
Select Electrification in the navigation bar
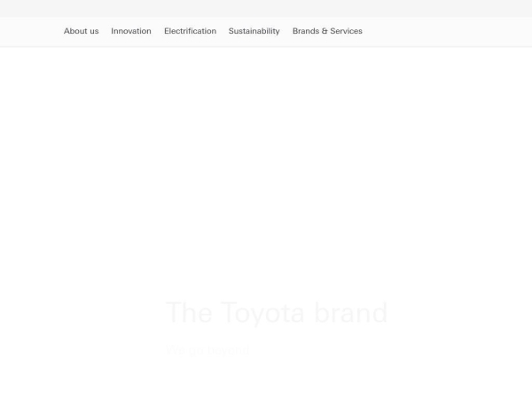[x=190, y=31]
